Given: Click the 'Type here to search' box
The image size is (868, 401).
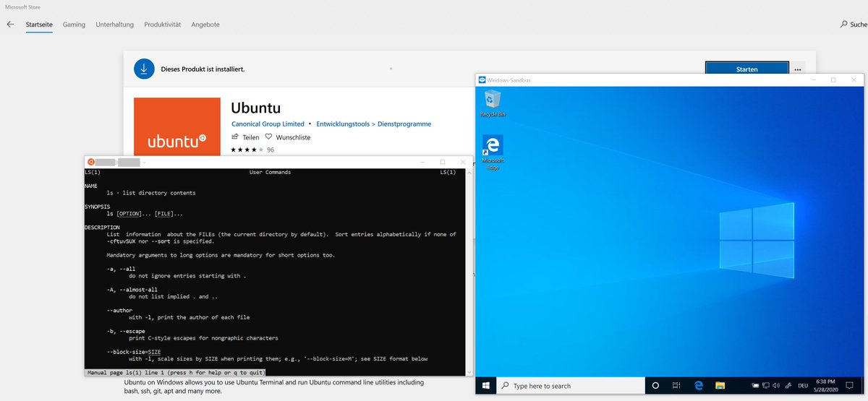Looking at the screenshot, I should tap(571, 386).
